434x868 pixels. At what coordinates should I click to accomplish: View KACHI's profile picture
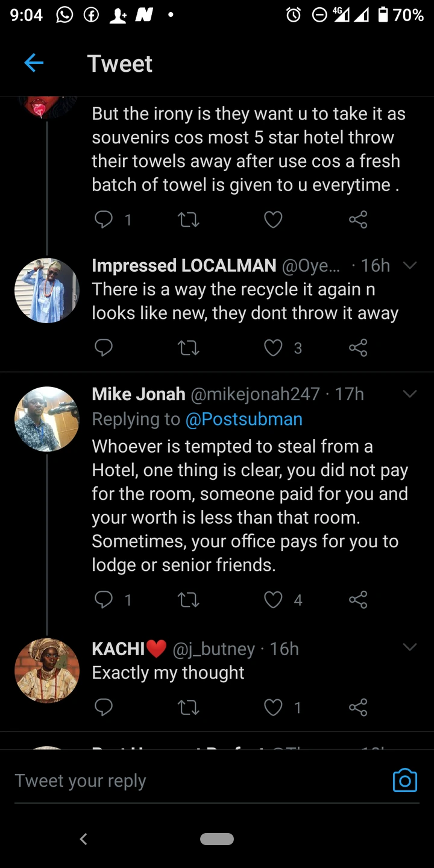tap(47, 670)
